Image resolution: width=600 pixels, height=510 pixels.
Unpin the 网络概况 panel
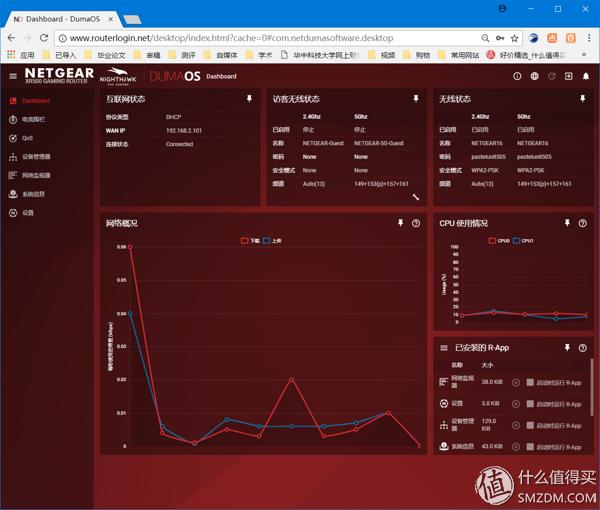click(400, 223)
